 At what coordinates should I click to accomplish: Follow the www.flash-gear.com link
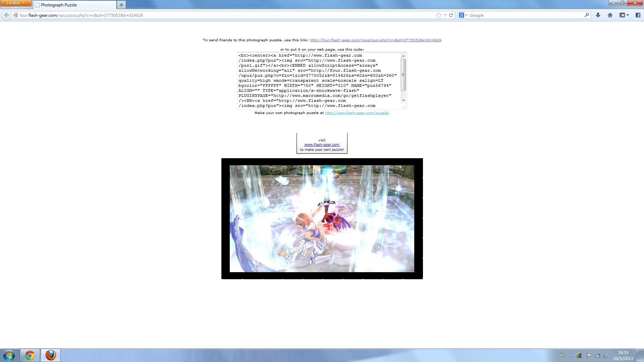[x=322, y=145]
